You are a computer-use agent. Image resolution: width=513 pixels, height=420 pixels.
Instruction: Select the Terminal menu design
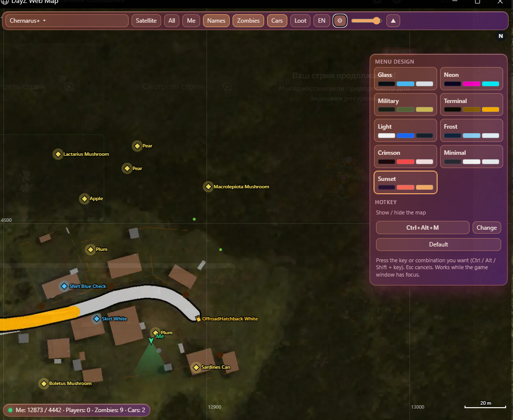click(472, 105)
